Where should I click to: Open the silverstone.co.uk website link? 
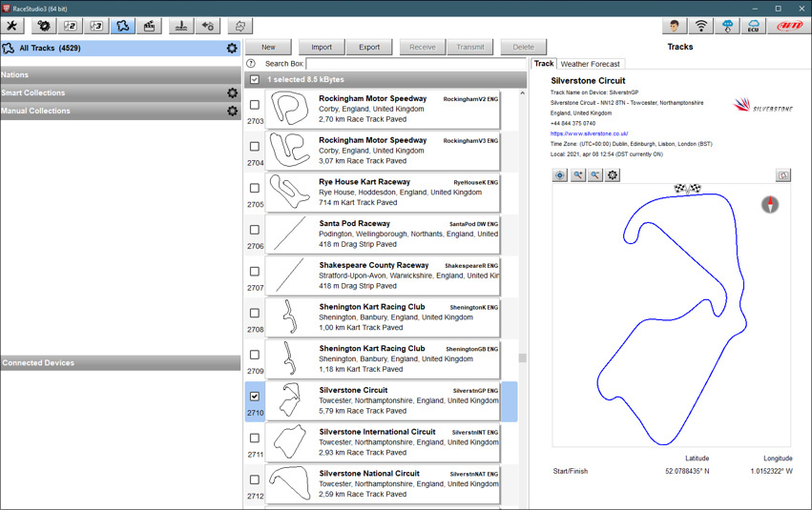[x=589, y=133]
